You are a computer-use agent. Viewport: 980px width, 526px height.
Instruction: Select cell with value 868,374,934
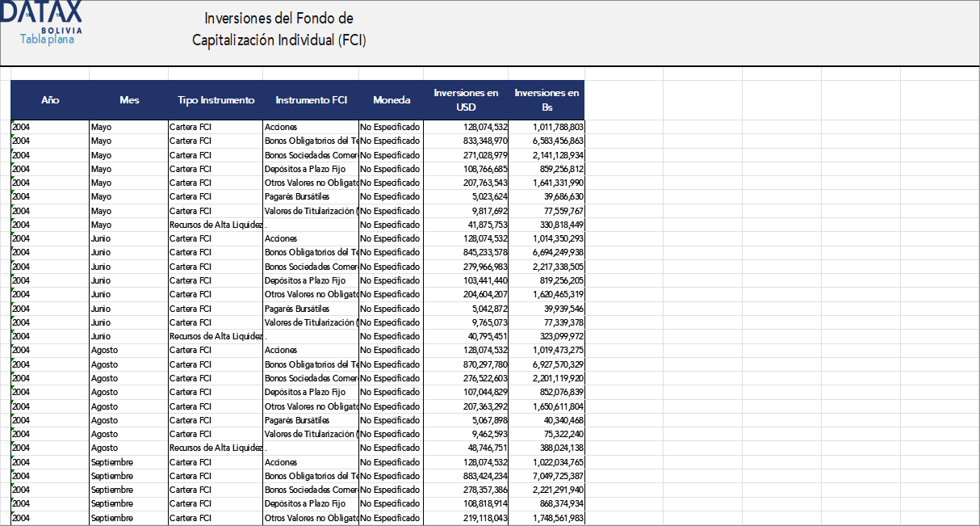547,503
